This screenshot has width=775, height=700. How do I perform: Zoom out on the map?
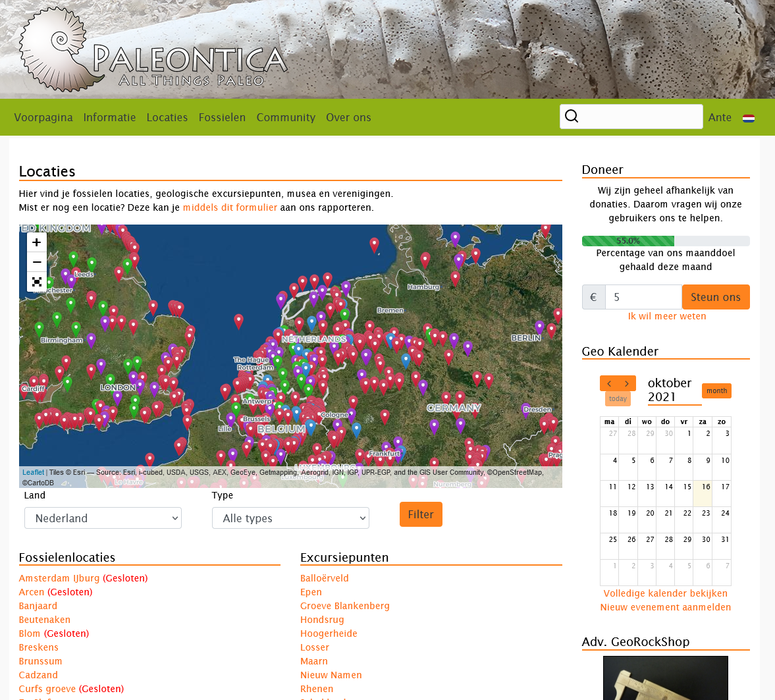pyautogui.click(x=37, y=262)
